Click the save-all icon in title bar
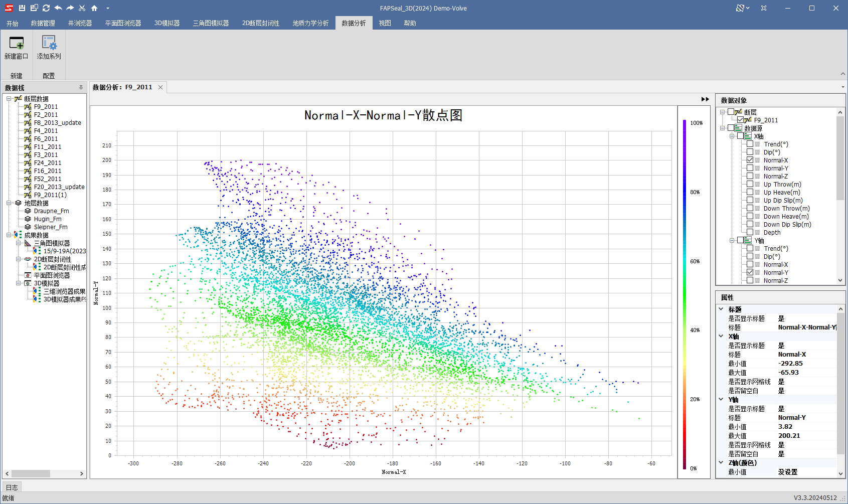The width and height of the screenshot is (848, 504). 34,8
